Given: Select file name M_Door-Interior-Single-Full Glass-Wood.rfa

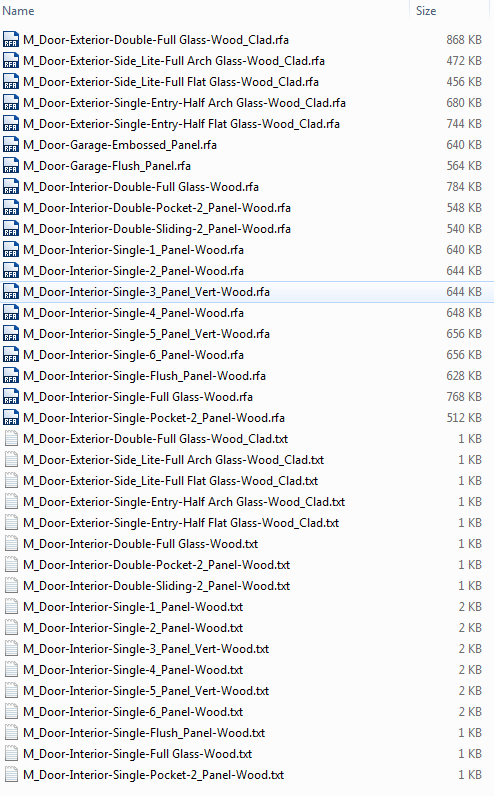Looking at the screenshot, I should [138, 397].
